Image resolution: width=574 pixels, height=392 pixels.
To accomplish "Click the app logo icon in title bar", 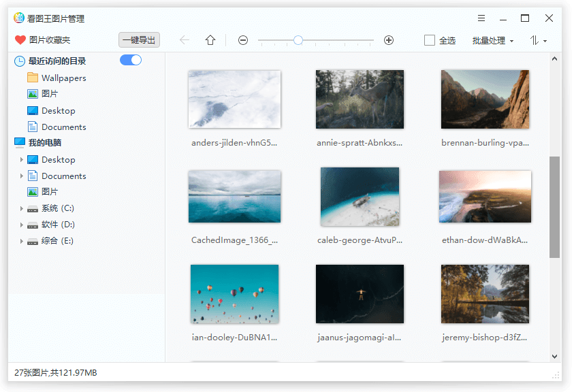I will point(19,18).
